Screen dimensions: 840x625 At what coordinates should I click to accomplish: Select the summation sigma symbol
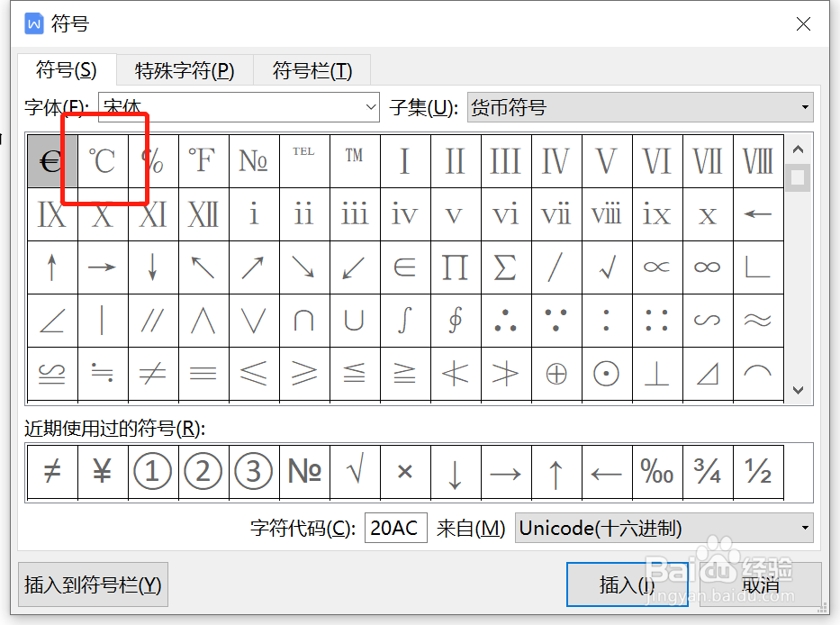point(505,267)
